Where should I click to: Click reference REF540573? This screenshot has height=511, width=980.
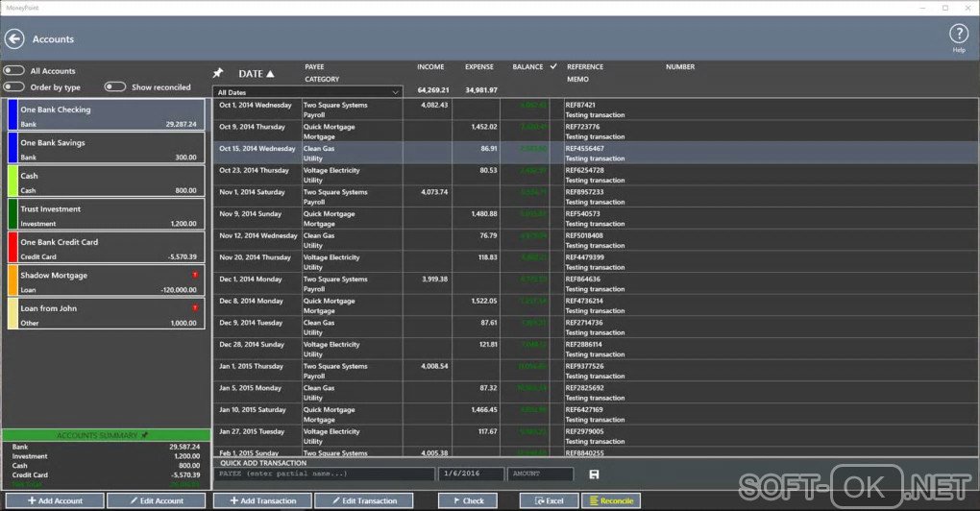tap(582, 213)
